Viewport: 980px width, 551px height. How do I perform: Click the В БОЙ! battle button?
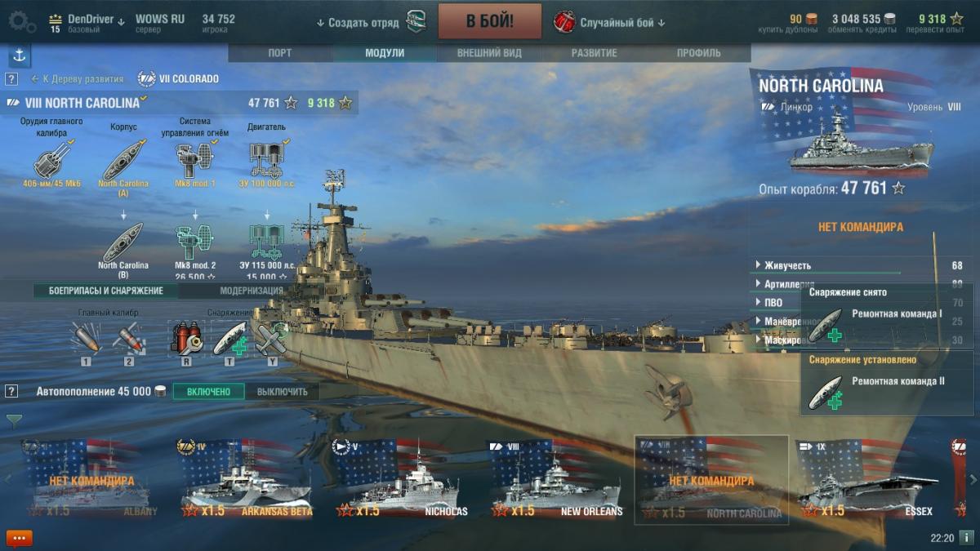[x=490, y=21]
